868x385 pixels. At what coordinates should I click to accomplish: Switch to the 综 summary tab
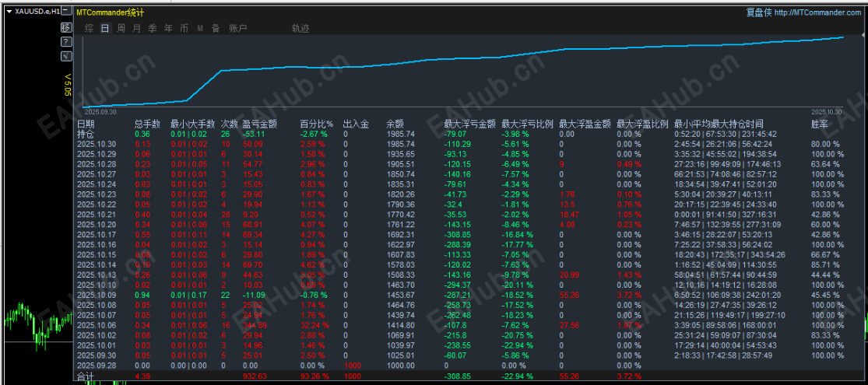pyautogui.click(x=89, y=28)
